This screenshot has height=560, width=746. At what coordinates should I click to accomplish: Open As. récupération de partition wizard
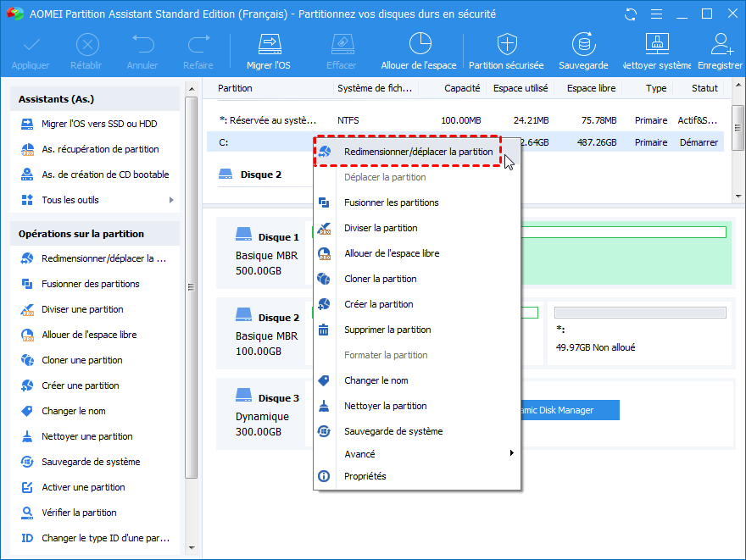95,149
